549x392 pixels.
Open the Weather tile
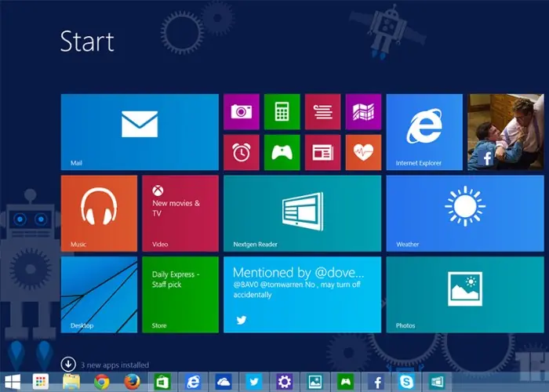click(465, 213)
